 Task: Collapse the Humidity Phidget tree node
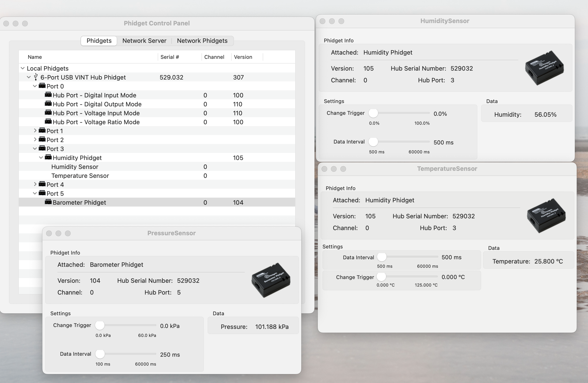pyautogui.click(x=41, y=158)
